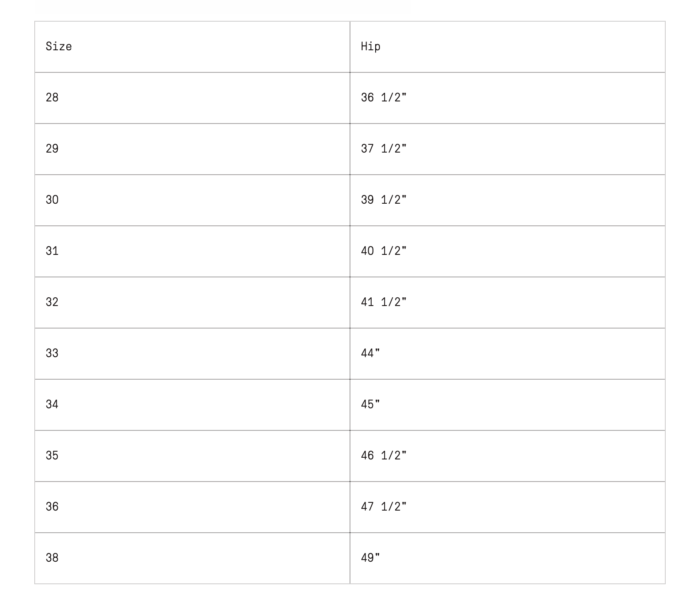Viewport: 700px width, 612px height.
Task: Click the Size column header
Action: coord(59,46)
